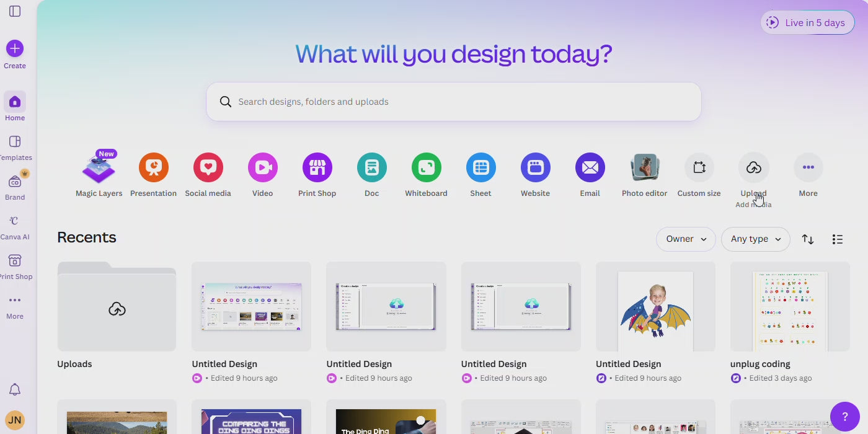Open the Photo editor shortcut
868x434 pixels.
point(644,168)
